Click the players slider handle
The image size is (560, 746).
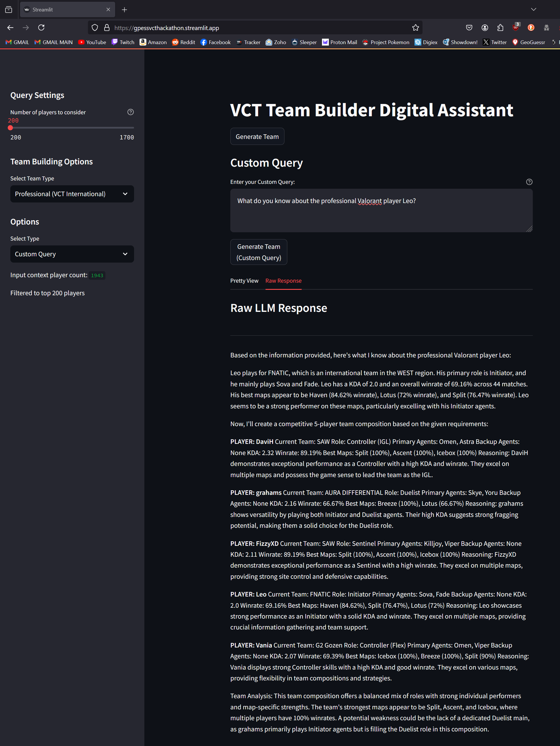[11, 128]
